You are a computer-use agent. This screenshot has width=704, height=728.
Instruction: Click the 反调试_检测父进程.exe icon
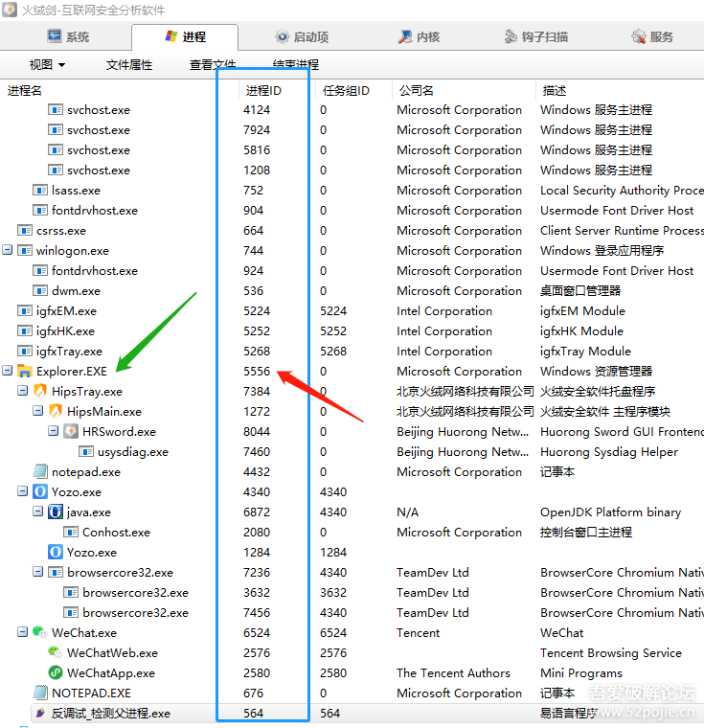coord(40,713)
